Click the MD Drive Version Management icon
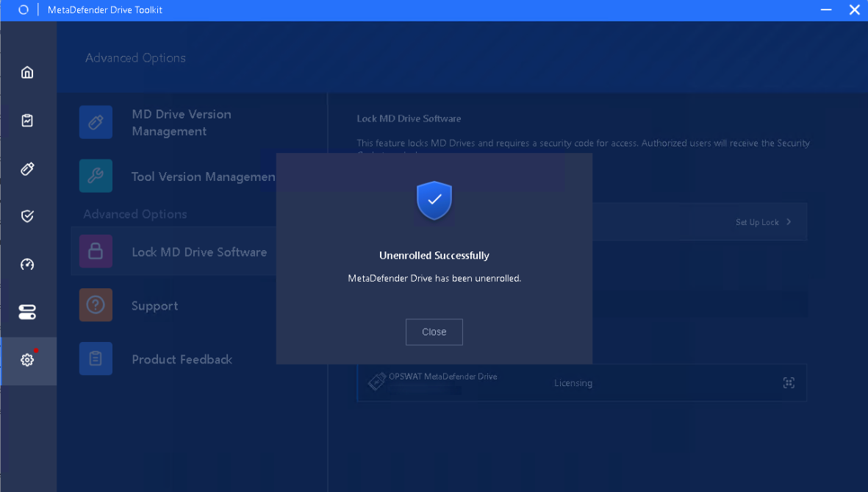 [96, 122]
